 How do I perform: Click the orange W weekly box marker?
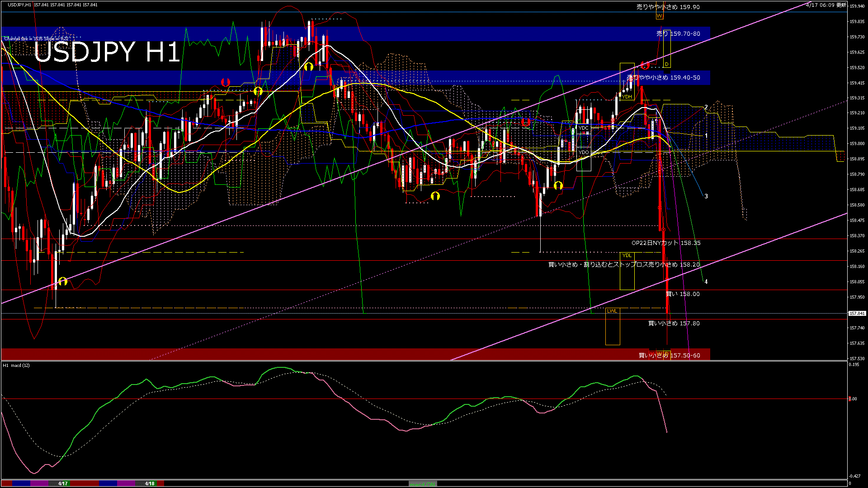click(660, 16)
